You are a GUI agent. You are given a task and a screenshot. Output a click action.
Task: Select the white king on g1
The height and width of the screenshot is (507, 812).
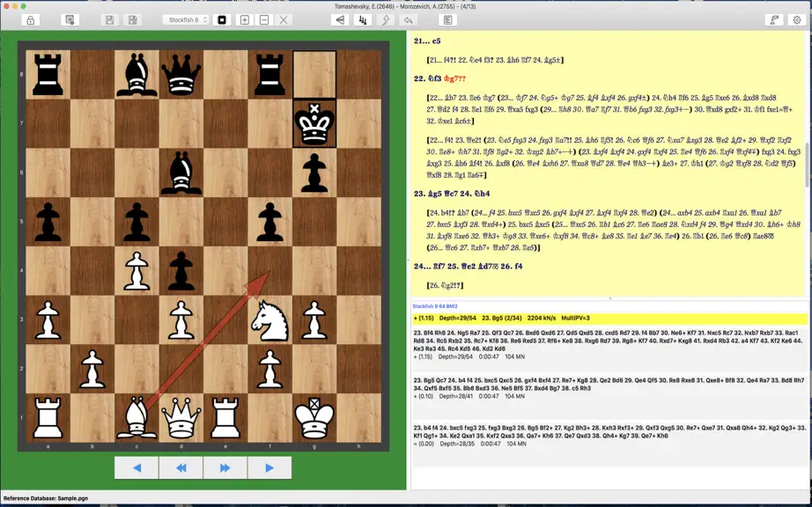tap(314, 418)
